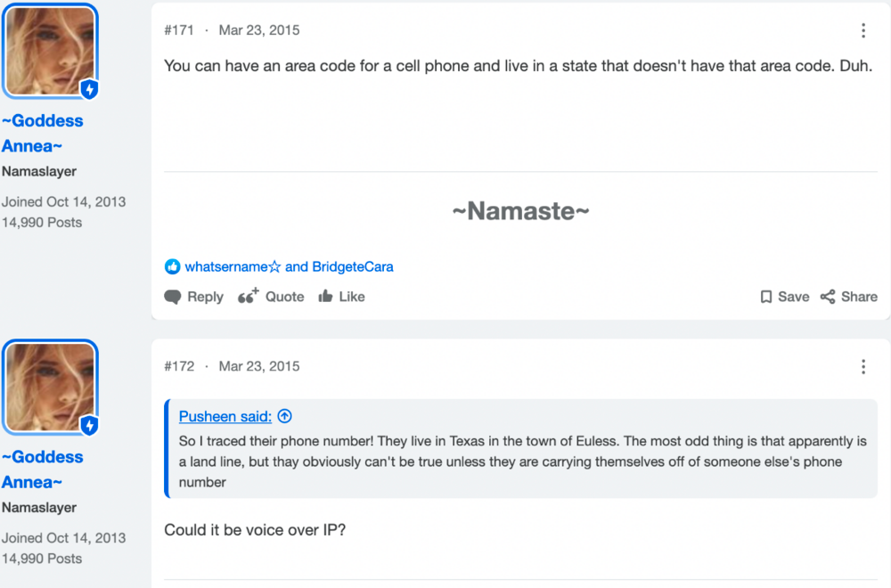
Task: Click the Quote marks icon
Action: click(x=248, y=297)
